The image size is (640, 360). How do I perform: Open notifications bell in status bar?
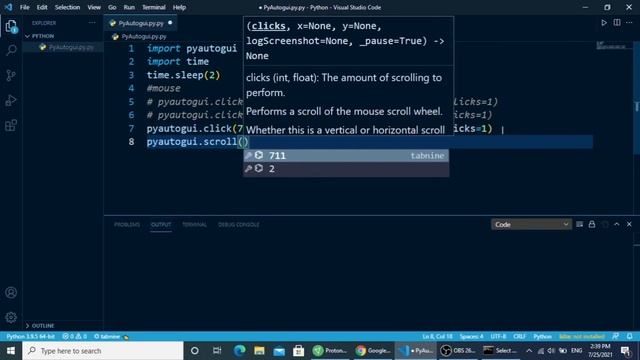[630, 336]
